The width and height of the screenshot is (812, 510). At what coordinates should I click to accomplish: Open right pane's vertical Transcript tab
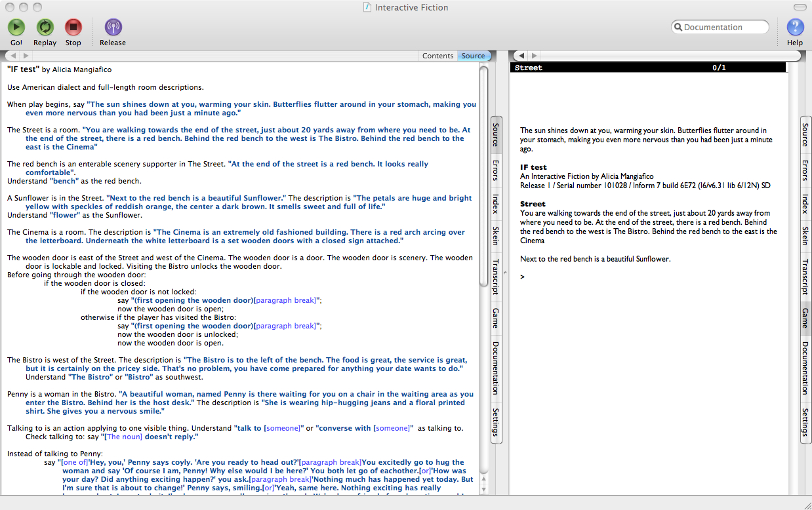805,276
